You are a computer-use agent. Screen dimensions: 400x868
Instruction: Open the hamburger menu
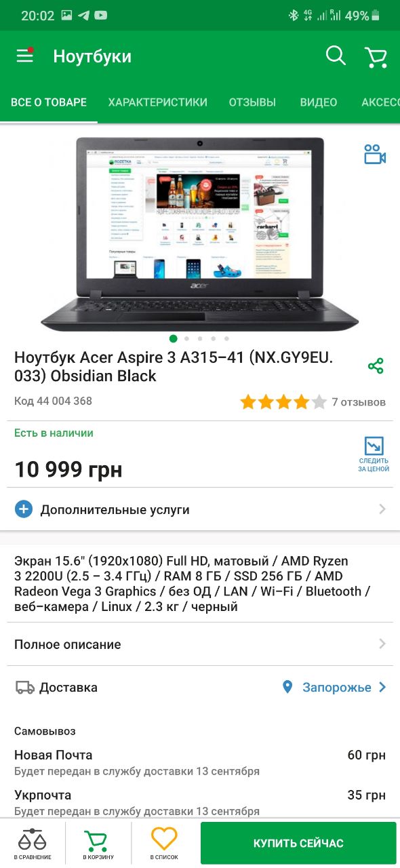click(x=25, y=56)
